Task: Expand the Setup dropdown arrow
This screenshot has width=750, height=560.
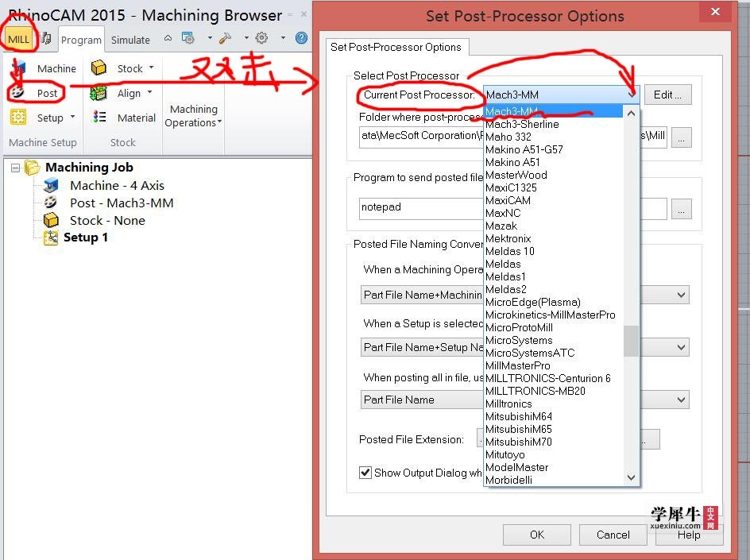Action: [x=73, y=117]
